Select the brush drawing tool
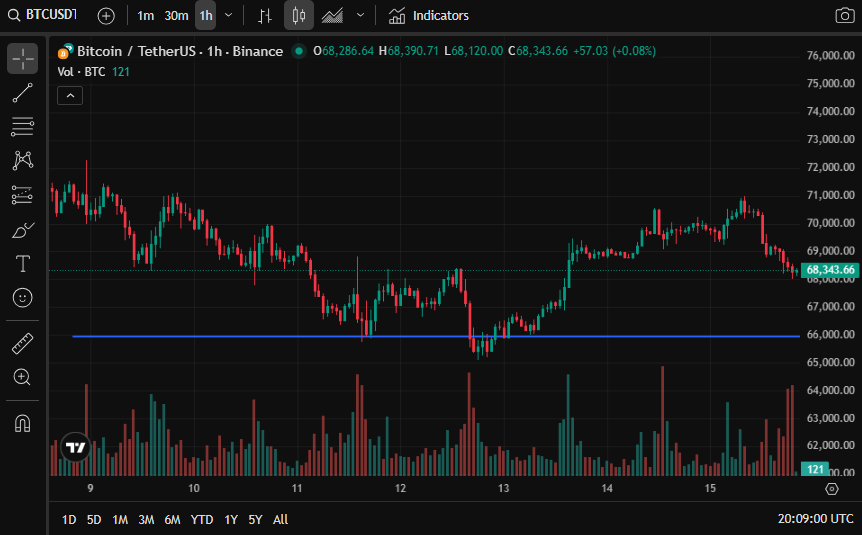The height and width of the screenshot is (535, 862). (23, 230)
